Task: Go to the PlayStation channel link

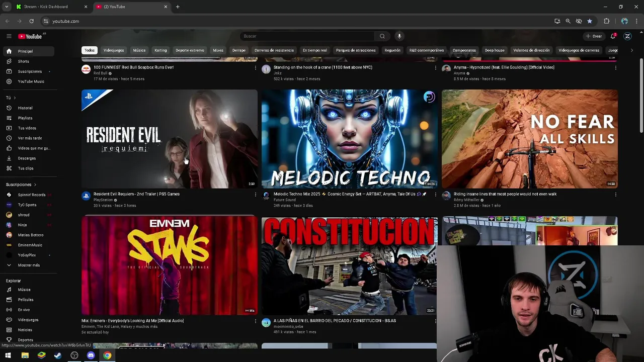Action: pyautogui.click(x=103, y=200)
